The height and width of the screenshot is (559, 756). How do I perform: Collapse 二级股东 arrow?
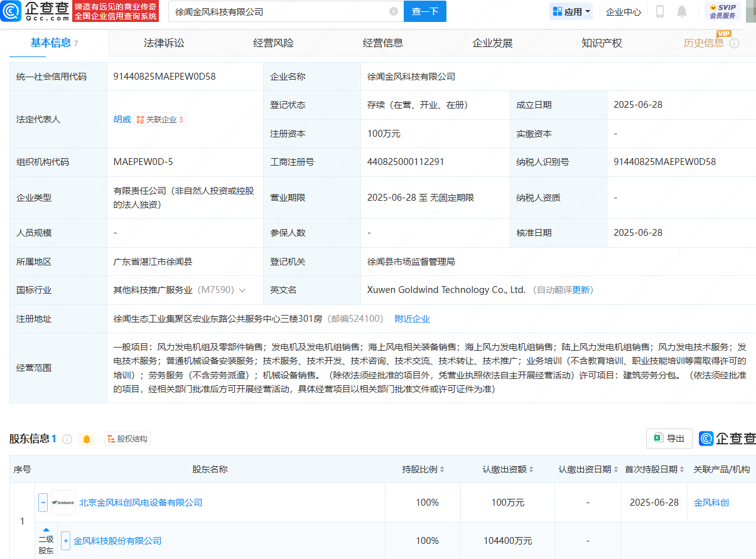point(46,530)
